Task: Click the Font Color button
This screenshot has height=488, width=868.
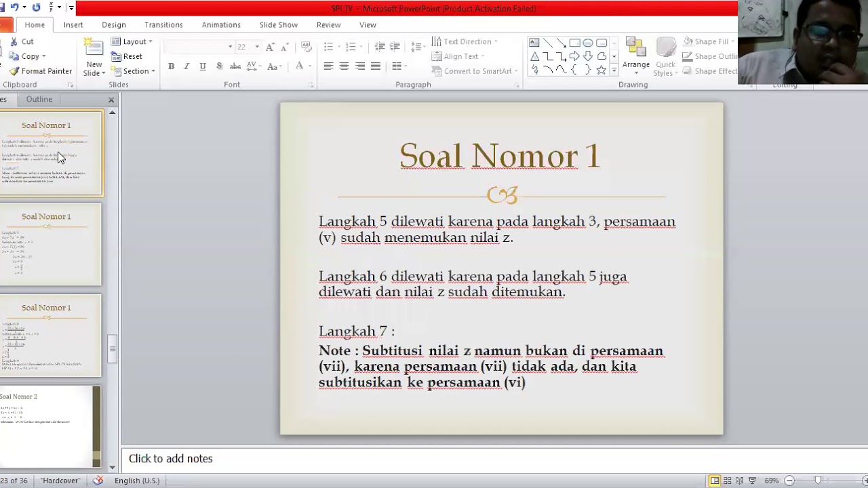Action: click(x=299, y=66)
